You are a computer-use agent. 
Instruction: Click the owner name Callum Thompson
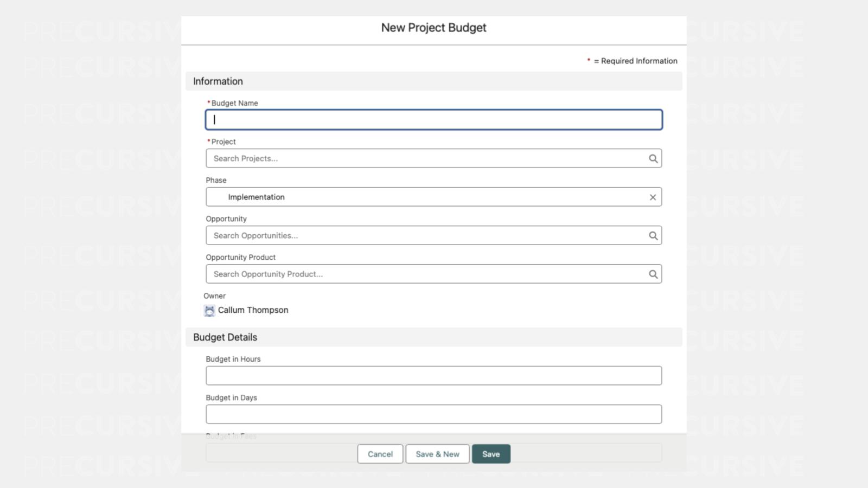click(x=253, y=310)
